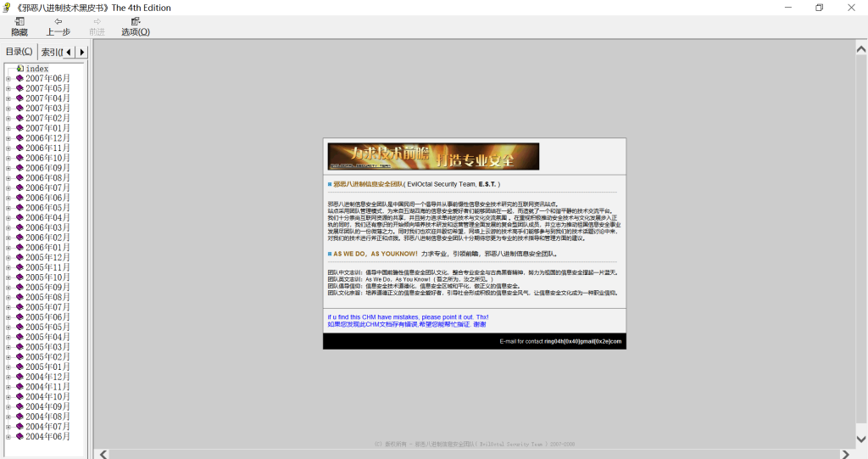Screen dimensions: 868x459
Task: Click the book icon for 2007年04月
Action: (x=19, y=98)
